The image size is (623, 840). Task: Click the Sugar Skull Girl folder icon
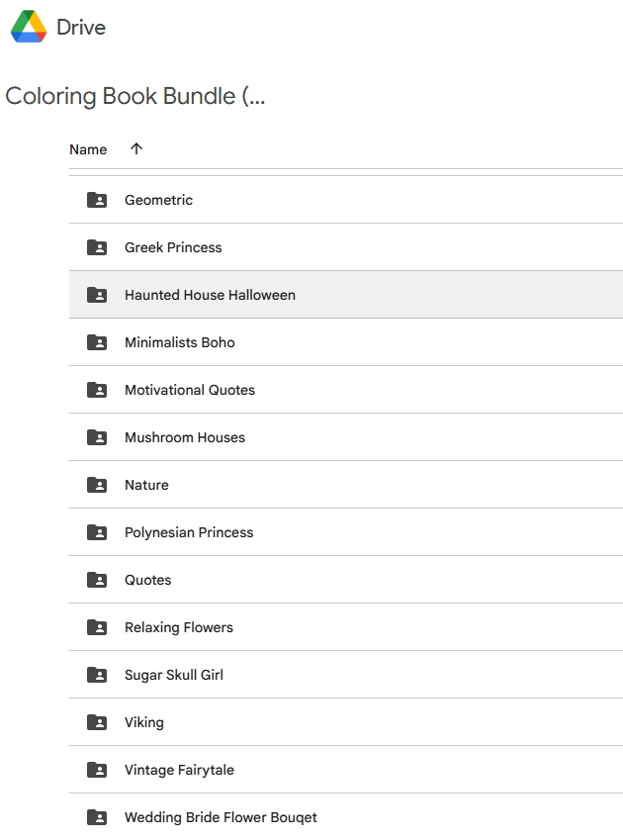(97, 675)
